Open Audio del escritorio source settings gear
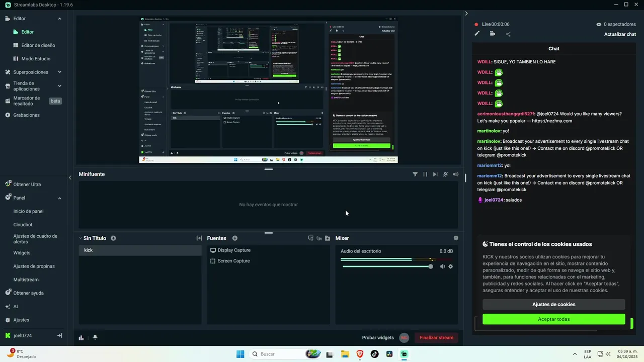The height and width of the screenshot is (362, 644). (x=451, y=266)
